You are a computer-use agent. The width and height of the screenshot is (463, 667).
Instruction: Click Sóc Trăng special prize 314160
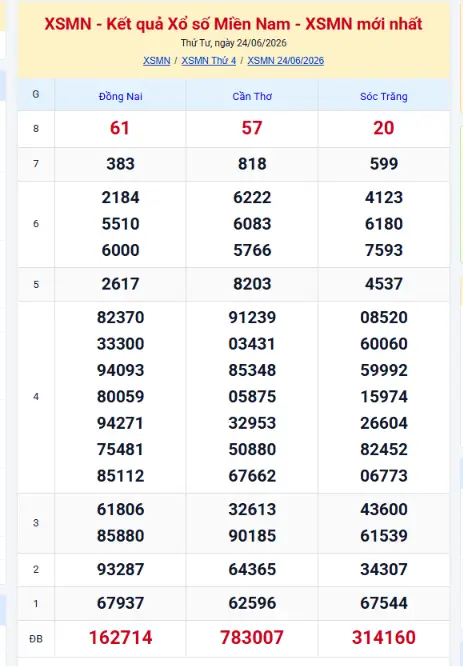coord(383,638)
